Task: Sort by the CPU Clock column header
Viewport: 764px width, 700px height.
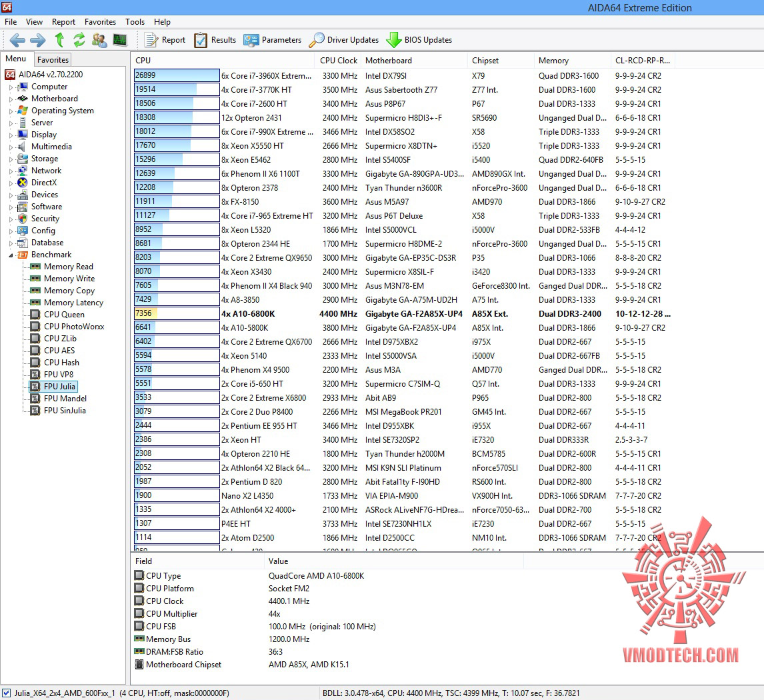Action: point(338,61)
